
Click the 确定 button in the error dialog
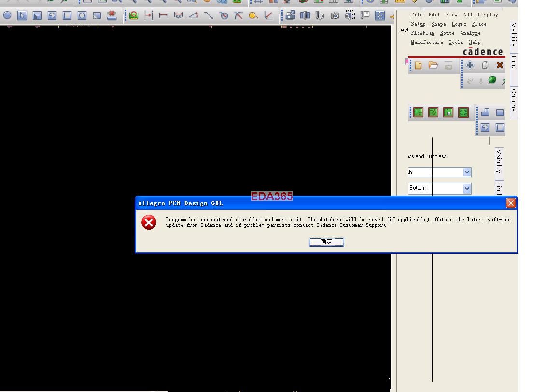(326, 242)
